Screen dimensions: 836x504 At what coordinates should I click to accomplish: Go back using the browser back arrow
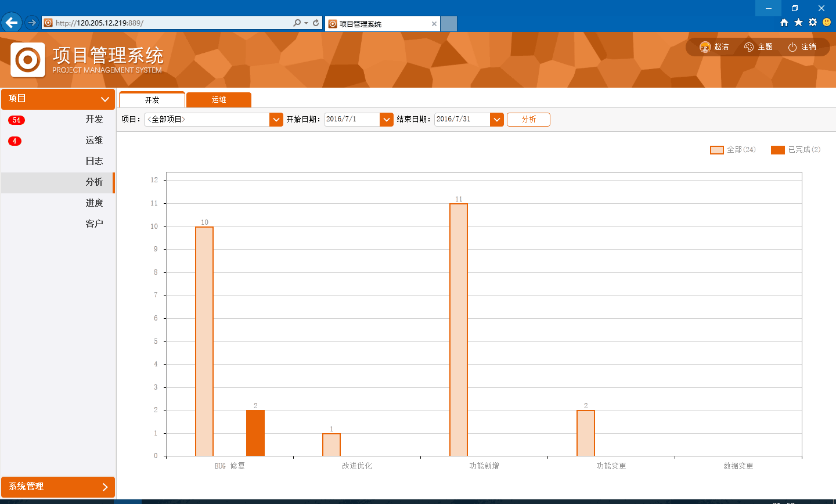tap(12, 23)
